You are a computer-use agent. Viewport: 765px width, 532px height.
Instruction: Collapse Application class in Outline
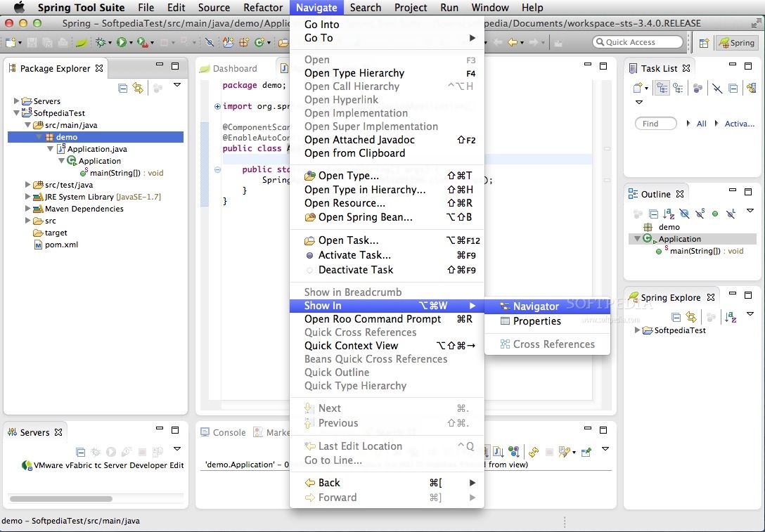tap(637, 239)
